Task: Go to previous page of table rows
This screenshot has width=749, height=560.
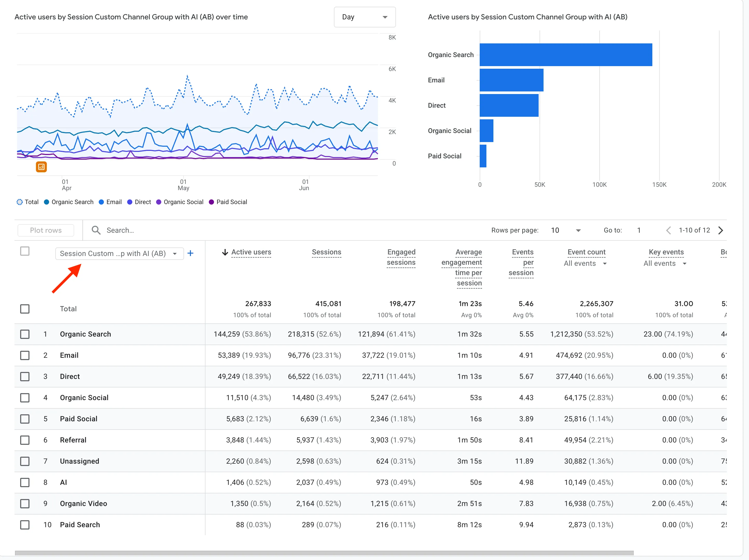Action: click(668, 230)
